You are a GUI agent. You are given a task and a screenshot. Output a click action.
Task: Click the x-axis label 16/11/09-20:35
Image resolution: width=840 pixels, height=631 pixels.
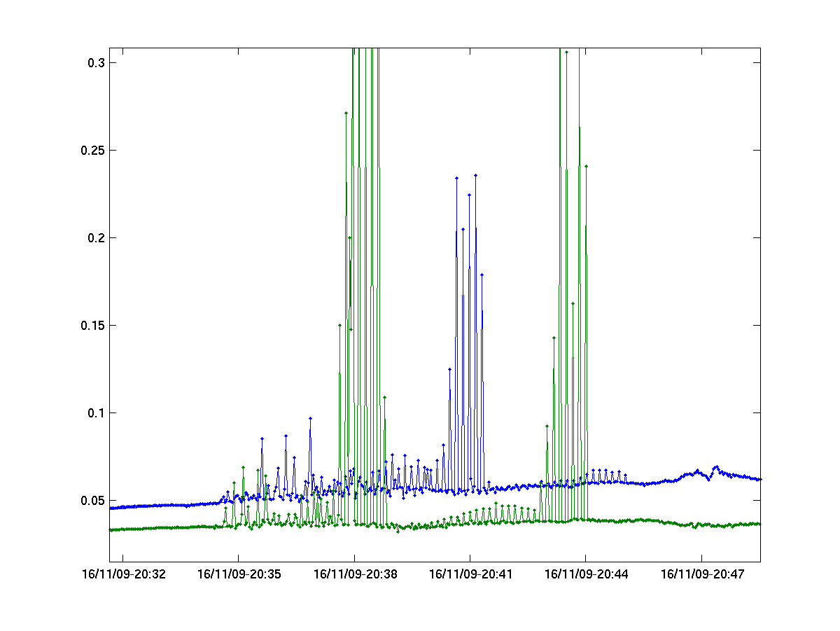coord(239,574)
